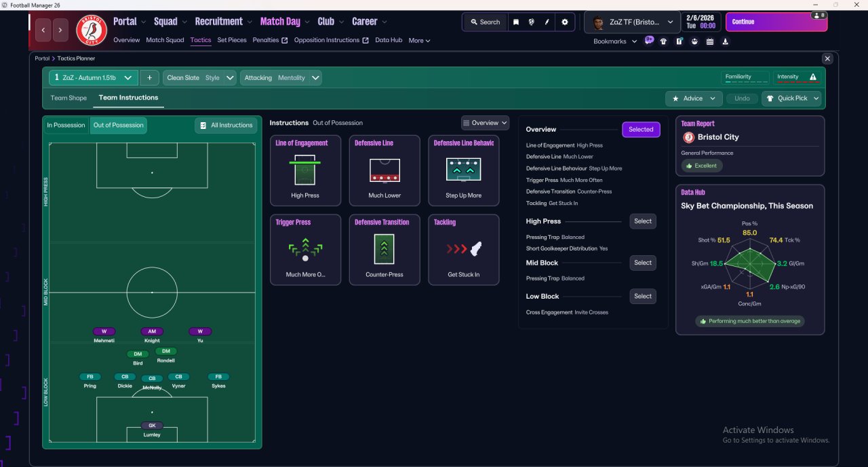This screenshot has height=467, width=868.
Task: Go to the Overview sub-tab
Action: (127, 40)
